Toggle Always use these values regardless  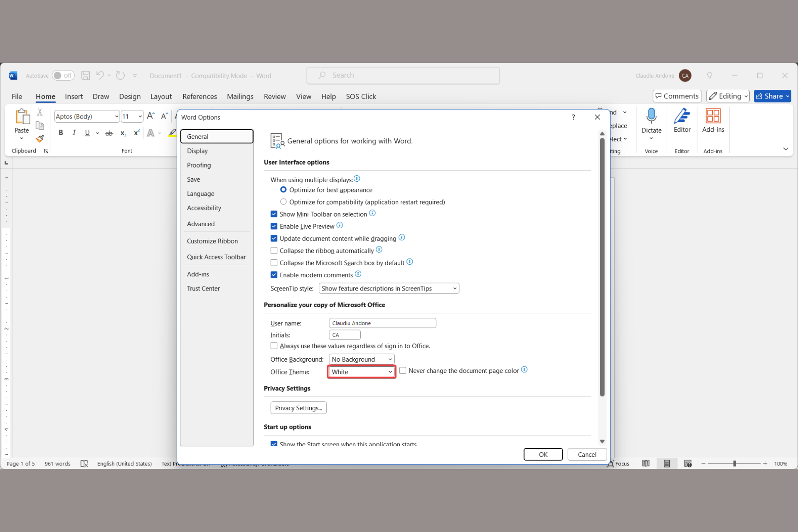coord(273,345)
